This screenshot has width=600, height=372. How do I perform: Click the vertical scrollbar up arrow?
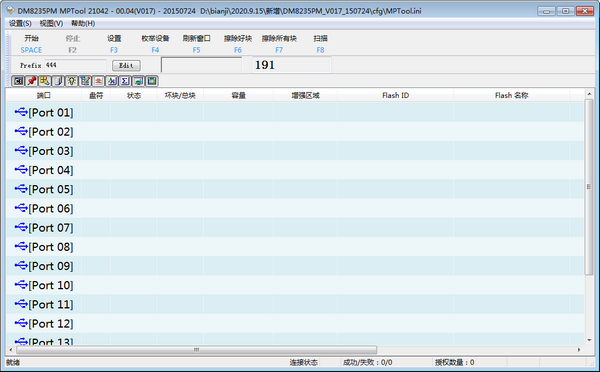tap(589, 94)
